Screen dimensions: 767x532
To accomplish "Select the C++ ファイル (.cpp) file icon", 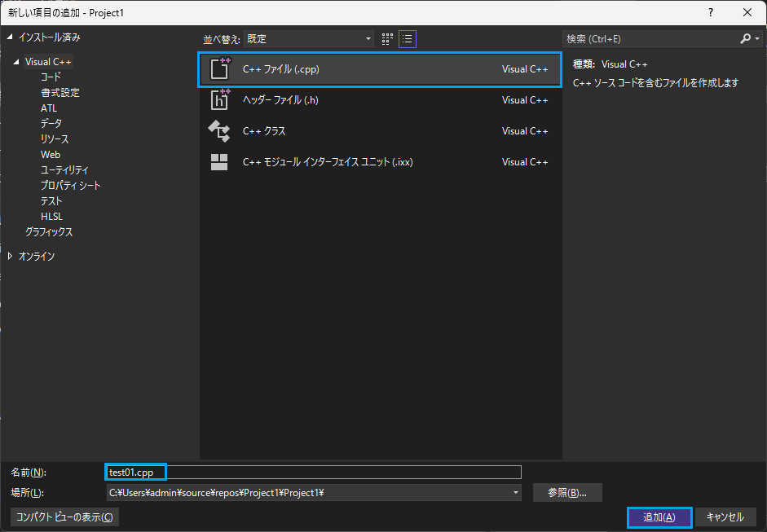I will click(x=219, y=69).
